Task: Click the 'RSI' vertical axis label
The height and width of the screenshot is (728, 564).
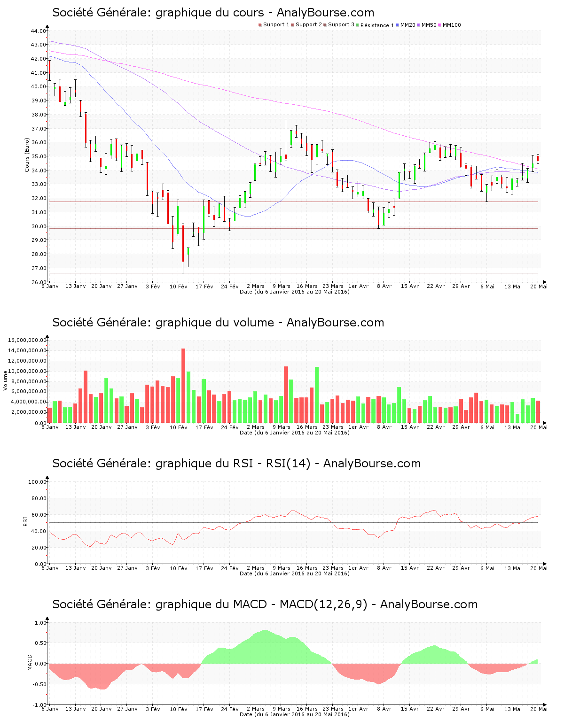Action: (25, 521)
